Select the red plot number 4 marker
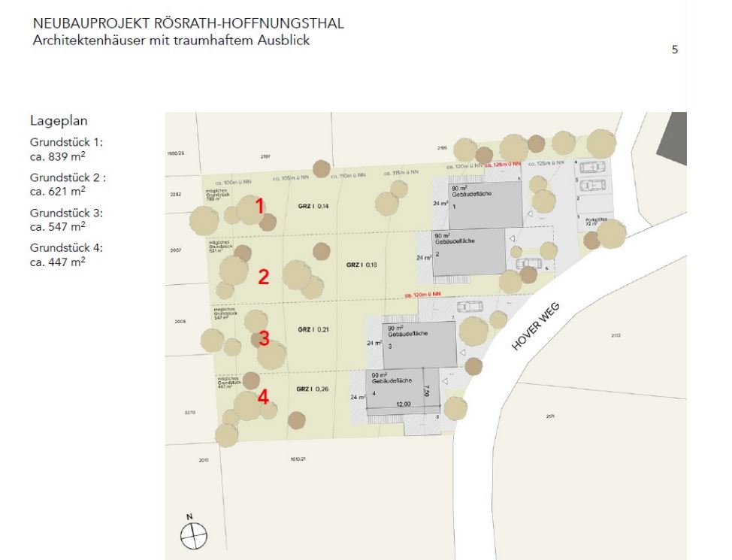 263,396
